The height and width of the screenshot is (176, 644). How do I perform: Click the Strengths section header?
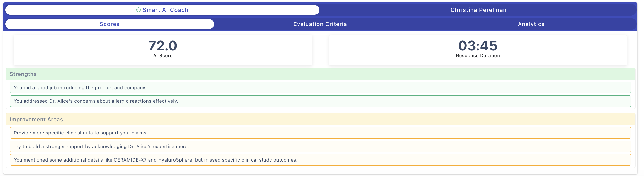click(23, 74)
